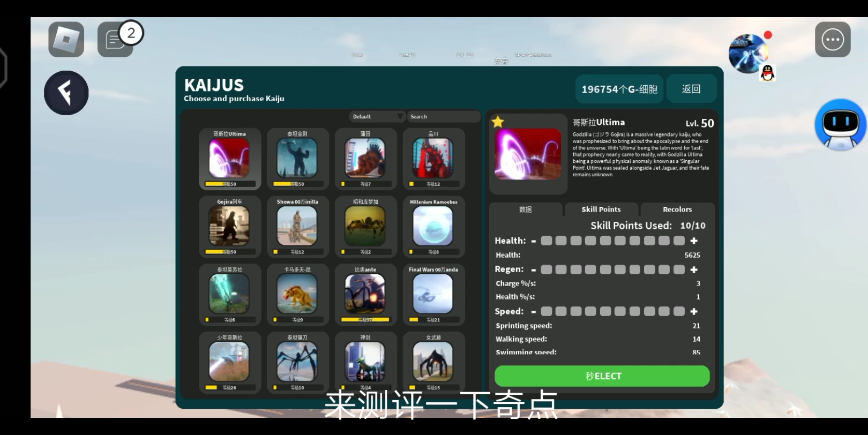Select the 比奥ante kaiju card
868x435 pixels.
coord(365,295)
